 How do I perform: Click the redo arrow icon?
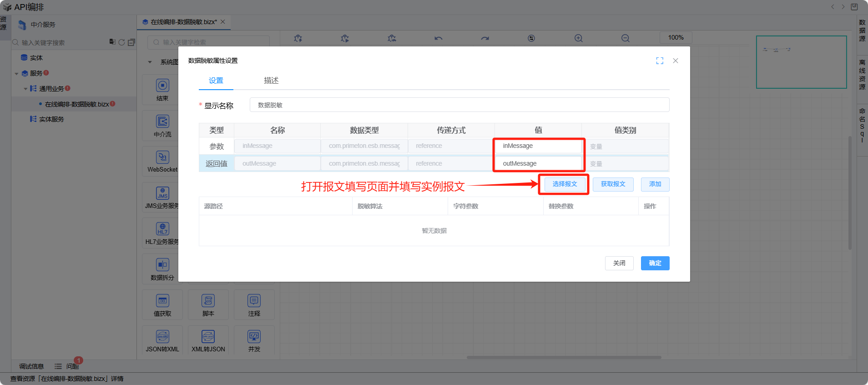[485, 38]
